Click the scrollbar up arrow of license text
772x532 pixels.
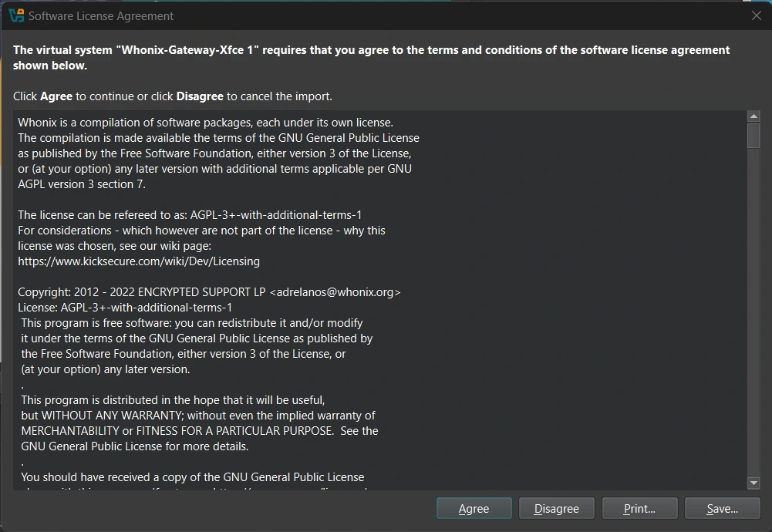tap(753, 116)
